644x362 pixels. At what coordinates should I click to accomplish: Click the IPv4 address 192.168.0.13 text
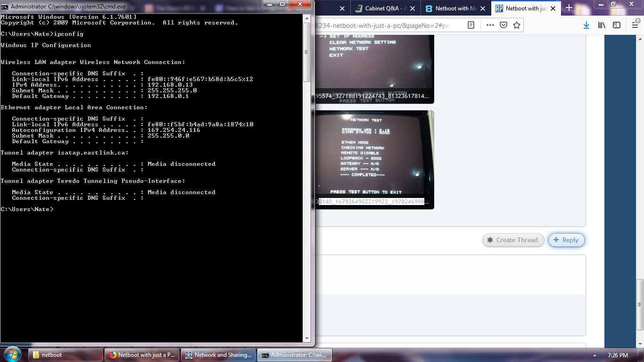pos(170,85)
